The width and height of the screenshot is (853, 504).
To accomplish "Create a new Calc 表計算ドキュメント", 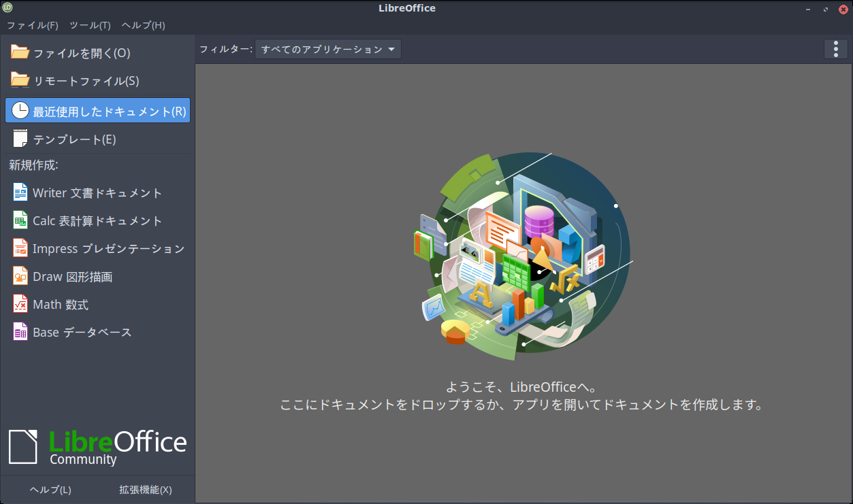I will (97, 221).
